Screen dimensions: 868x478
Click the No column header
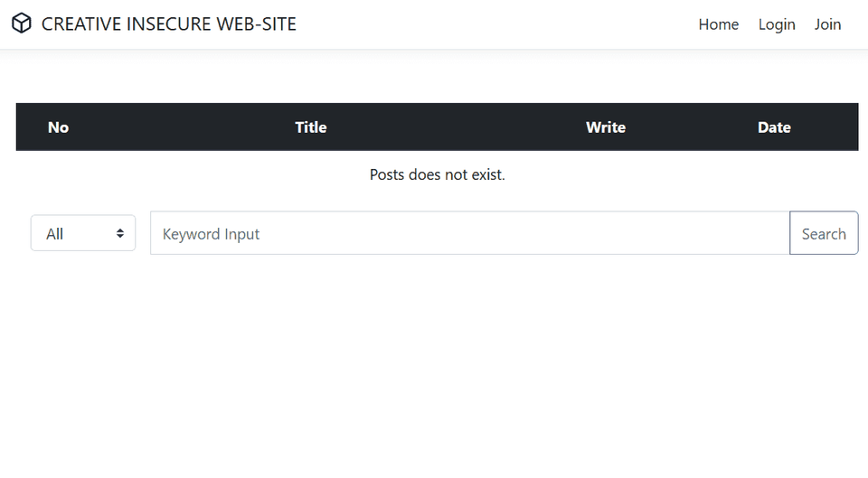[x=58, y=127]
